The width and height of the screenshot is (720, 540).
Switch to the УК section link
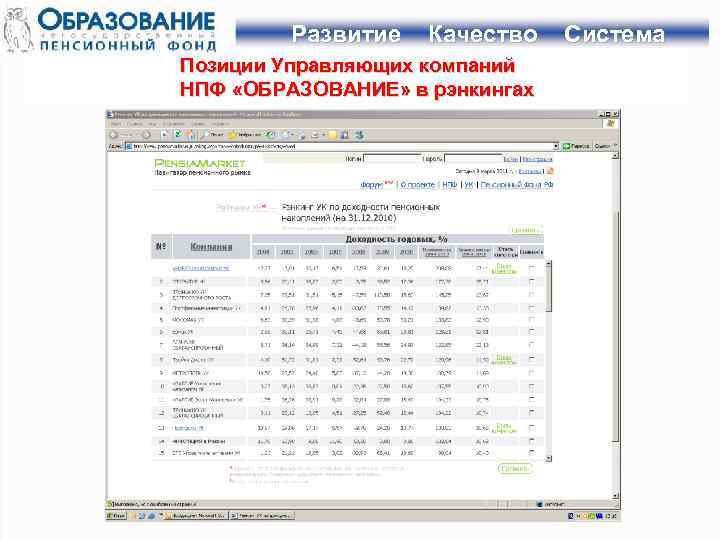click(x=468, y=185)
